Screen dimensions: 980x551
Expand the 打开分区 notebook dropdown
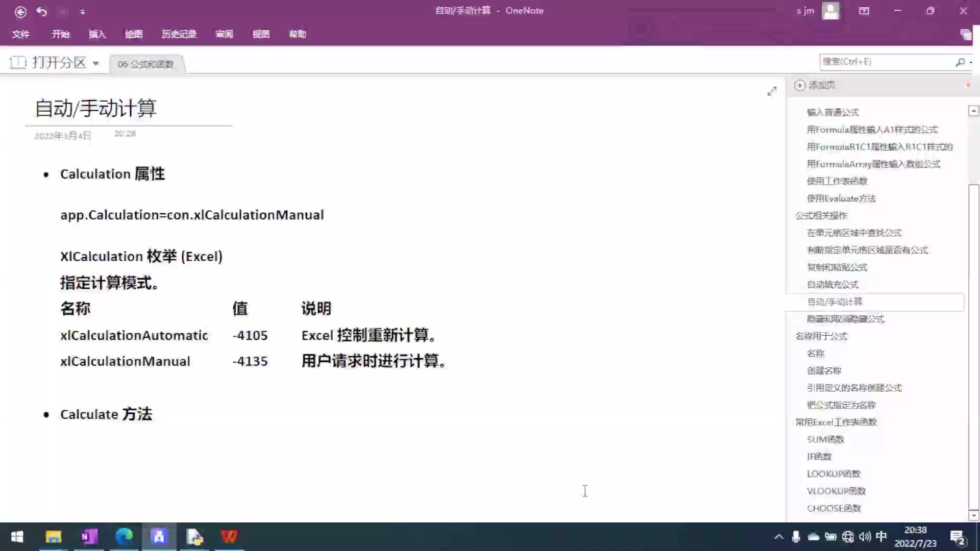96,63
